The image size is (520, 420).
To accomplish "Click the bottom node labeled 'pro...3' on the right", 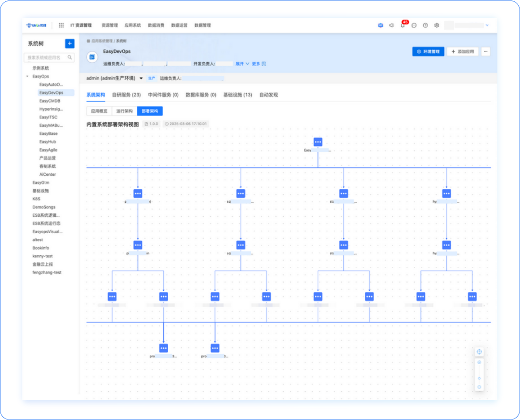I will tap(215, 348).
